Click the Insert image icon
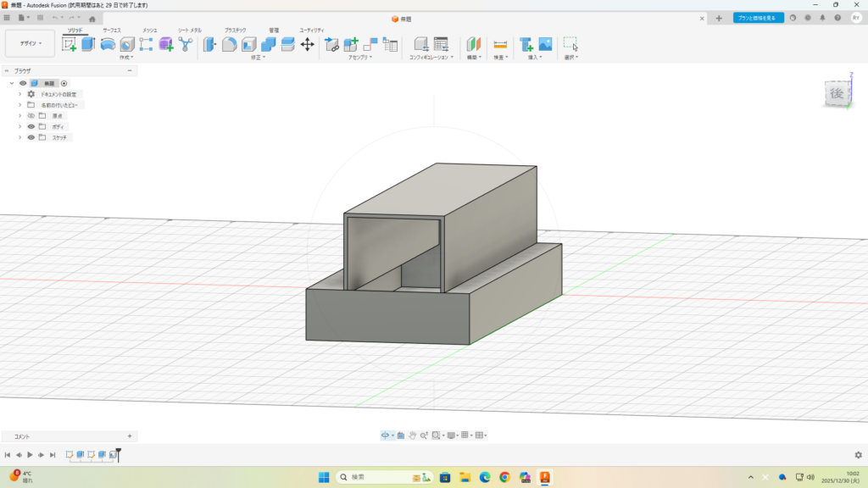 tap(545, 44)
